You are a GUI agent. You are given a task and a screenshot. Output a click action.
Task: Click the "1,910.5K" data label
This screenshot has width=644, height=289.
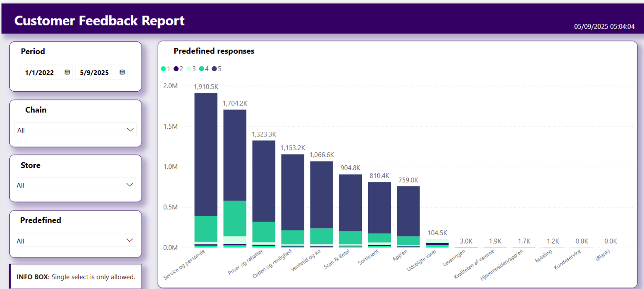click(206, 87)
